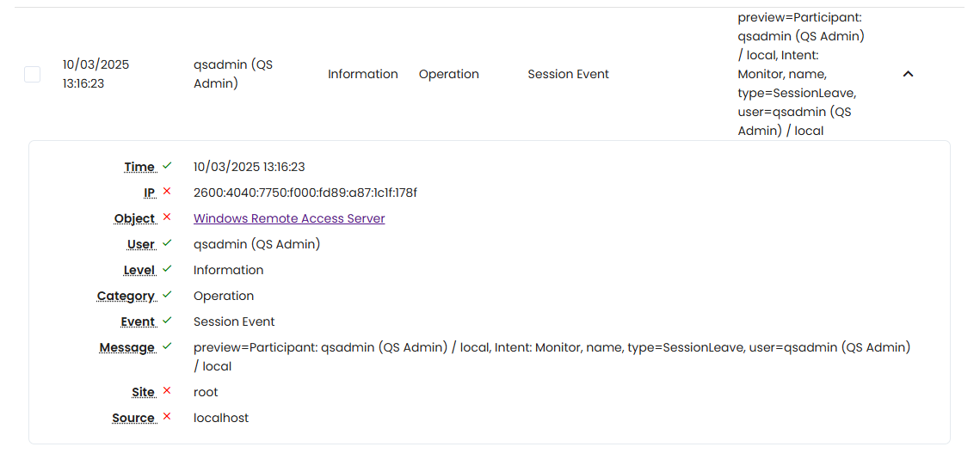Tick the checkbox for the 13:16:23 log row

(32, 74)
